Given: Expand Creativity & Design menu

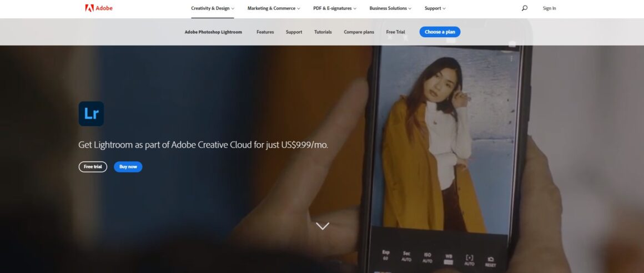Looking at the screenshot, I should click(213, 8).
